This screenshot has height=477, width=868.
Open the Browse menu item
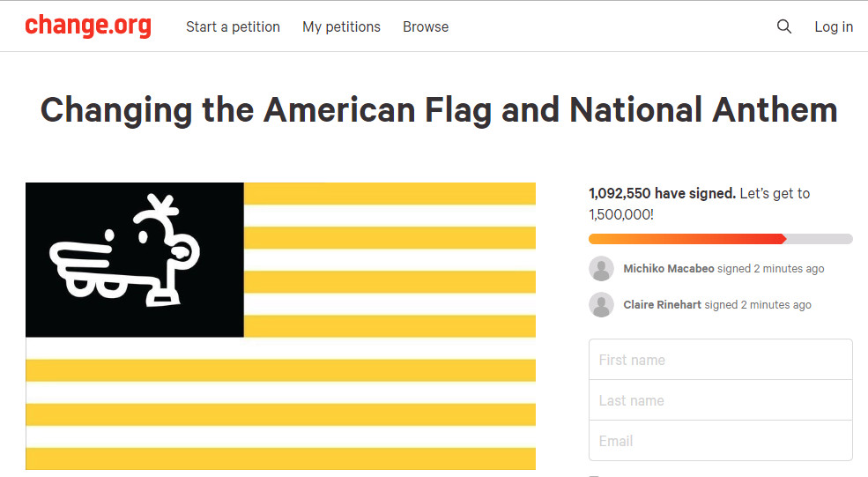pos(426,27)
